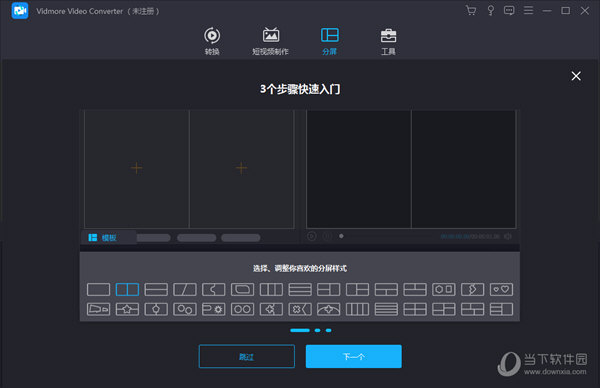Click the Vidmore app logo
This screenshot has width=600, height=388.
pyautogui.click(x=20, y=10)
